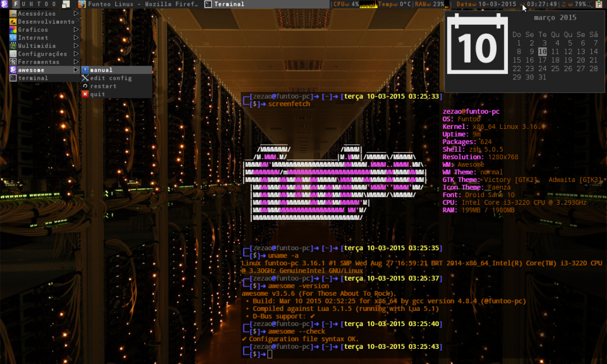This screenshot has width=607, height=364.
Task: Click the Packages: 624 line
Action: tap(467, 142)
